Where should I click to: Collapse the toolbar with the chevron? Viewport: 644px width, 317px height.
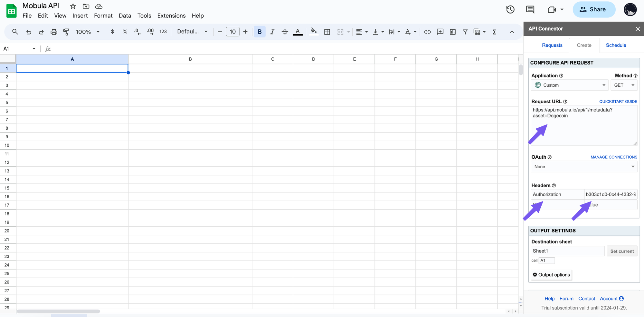[512, 32]
